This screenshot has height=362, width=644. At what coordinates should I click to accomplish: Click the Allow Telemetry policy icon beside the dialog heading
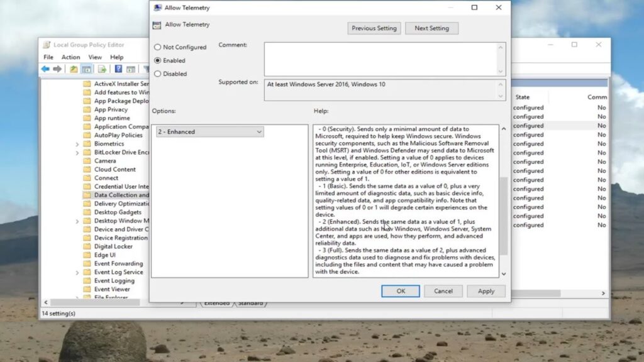157,25
